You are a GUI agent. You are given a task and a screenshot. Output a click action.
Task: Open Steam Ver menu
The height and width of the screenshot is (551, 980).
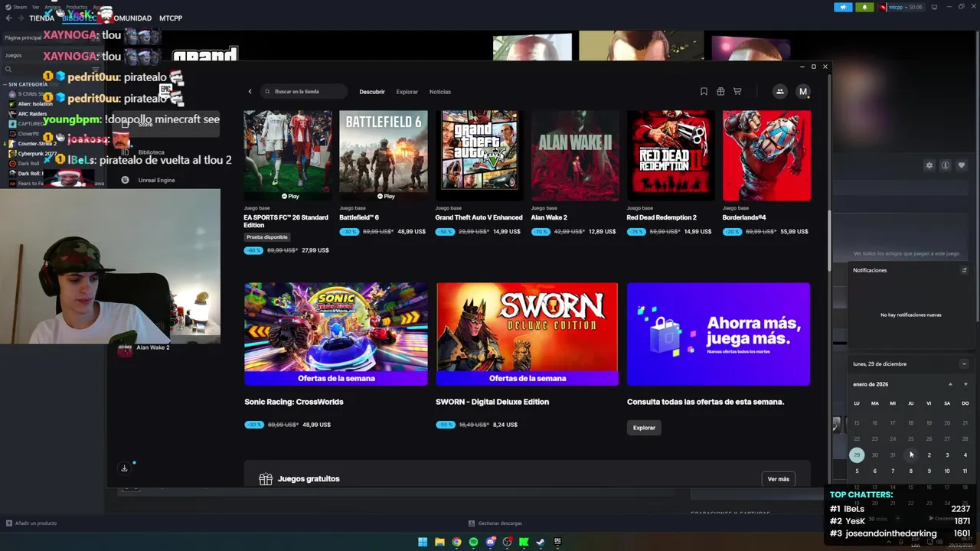coord(36,7)
